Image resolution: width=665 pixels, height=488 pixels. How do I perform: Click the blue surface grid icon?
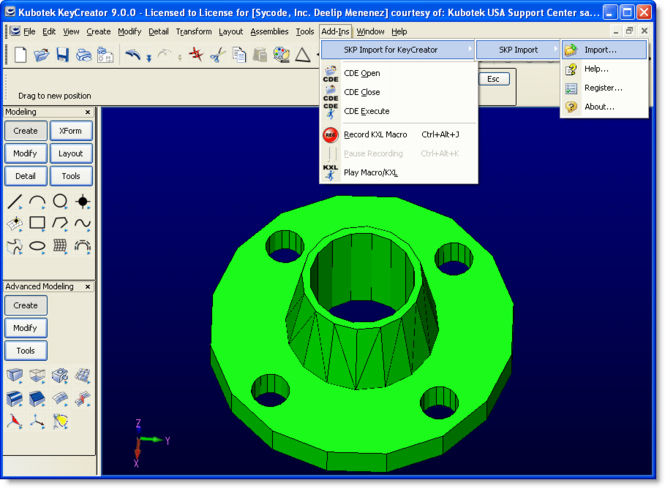click(82, 376)
